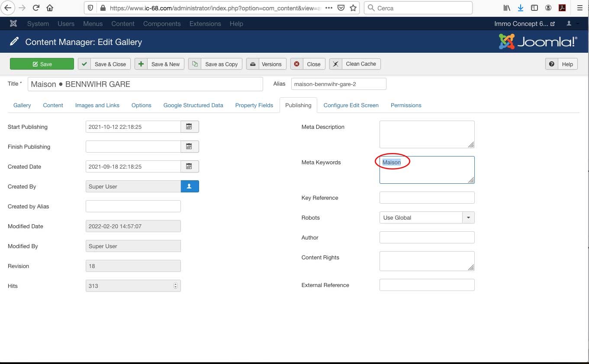Click the Firefox downloads arrow icon
Viewport: 589px width, 364px height.
pos(521,8)
